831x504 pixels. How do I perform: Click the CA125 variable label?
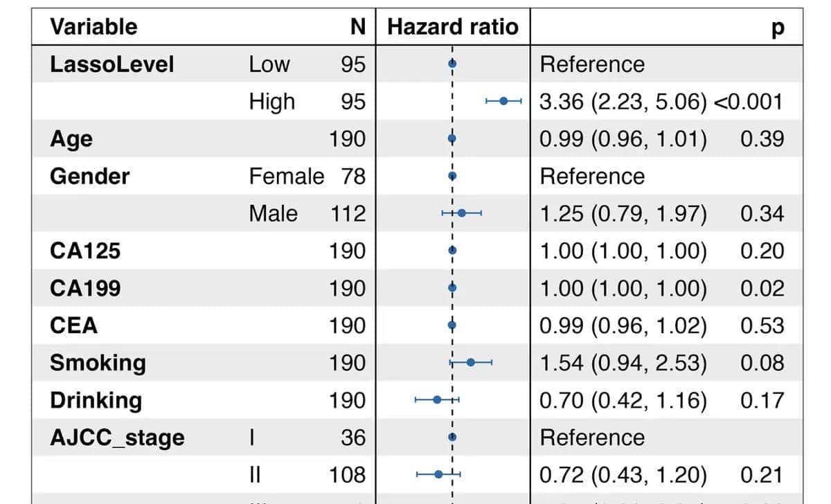(85, 251)
